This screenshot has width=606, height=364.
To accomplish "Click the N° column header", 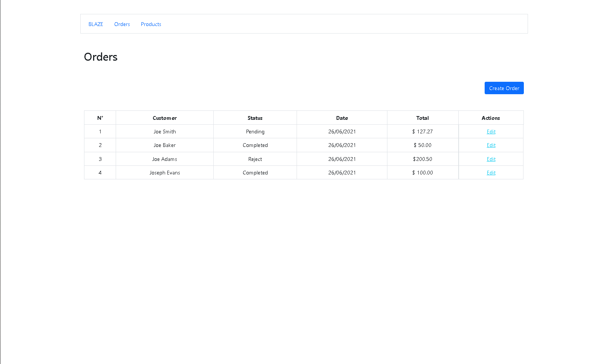I will point(100,118).
